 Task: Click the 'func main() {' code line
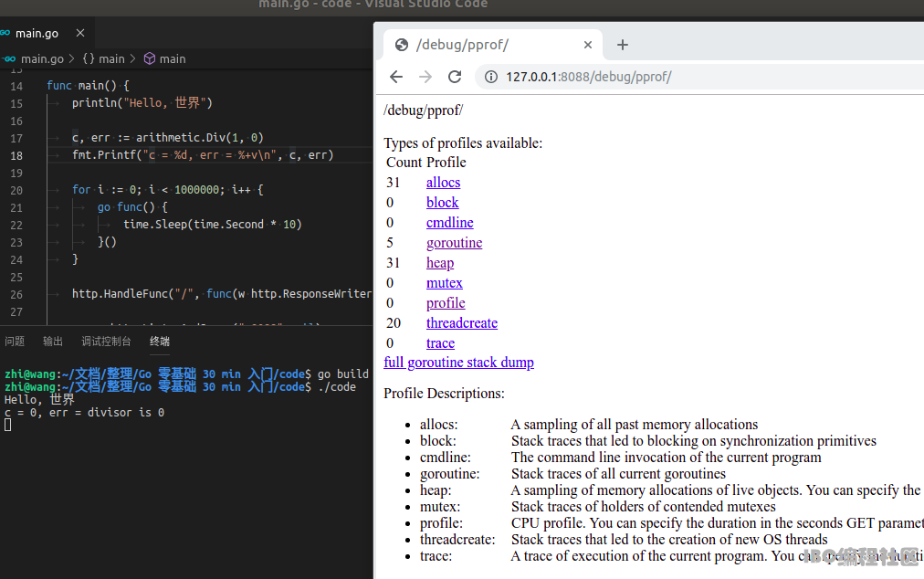(88, 86)
